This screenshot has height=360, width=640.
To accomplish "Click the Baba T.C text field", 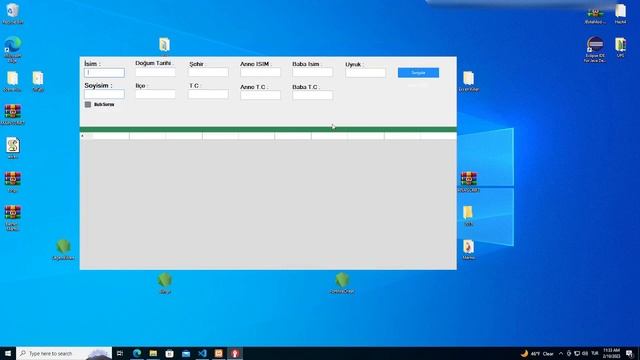I will click(x=313, y=95).
